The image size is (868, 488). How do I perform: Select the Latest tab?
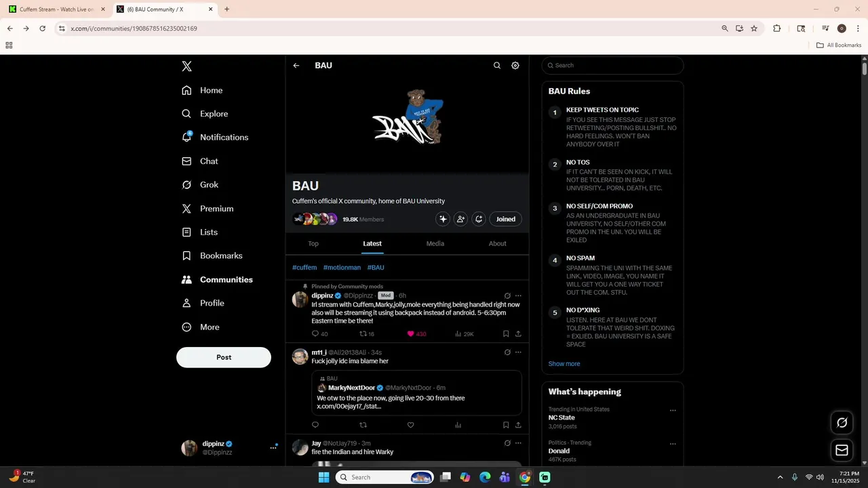click(x=372, y=243)
